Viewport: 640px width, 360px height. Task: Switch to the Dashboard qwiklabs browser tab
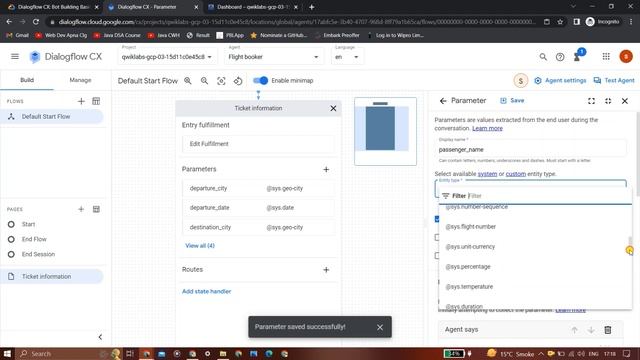(x=253, y=7)
